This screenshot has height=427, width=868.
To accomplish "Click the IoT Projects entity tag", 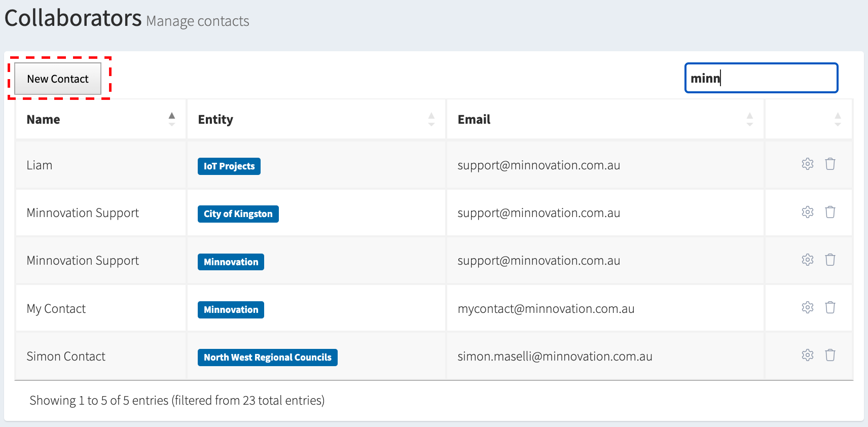I will coord(229,166).
